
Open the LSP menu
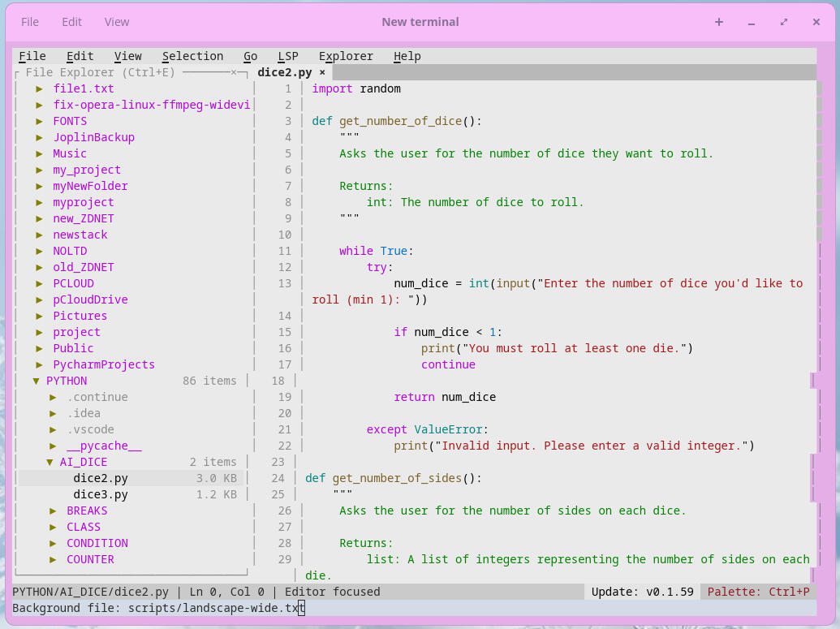[x=287, y=56]
